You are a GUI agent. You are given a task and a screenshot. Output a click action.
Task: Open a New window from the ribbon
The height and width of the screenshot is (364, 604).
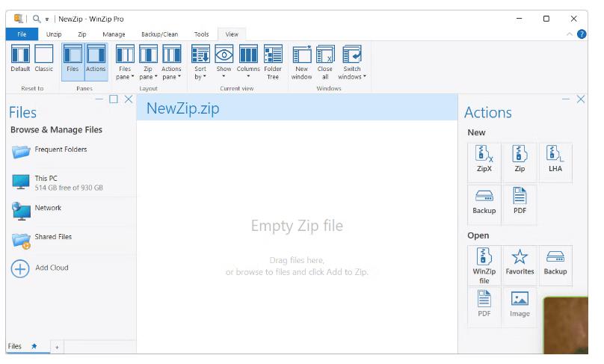(301, 61)
